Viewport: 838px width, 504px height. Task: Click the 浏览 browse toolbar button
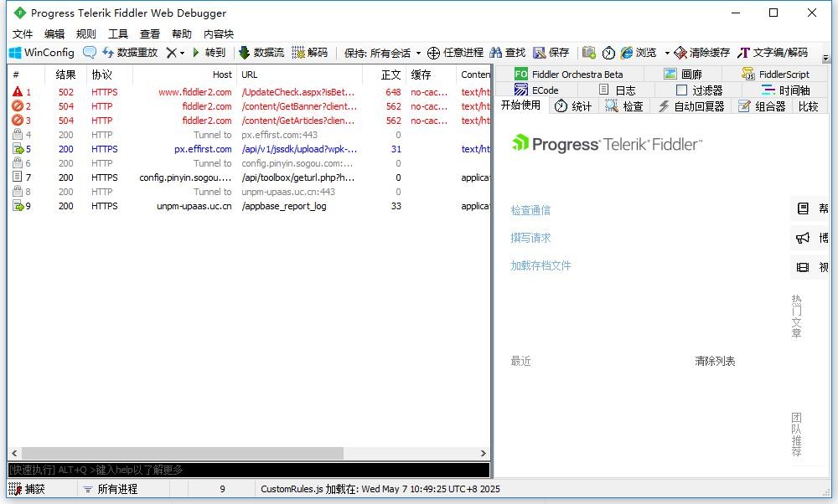pos(638,52)
